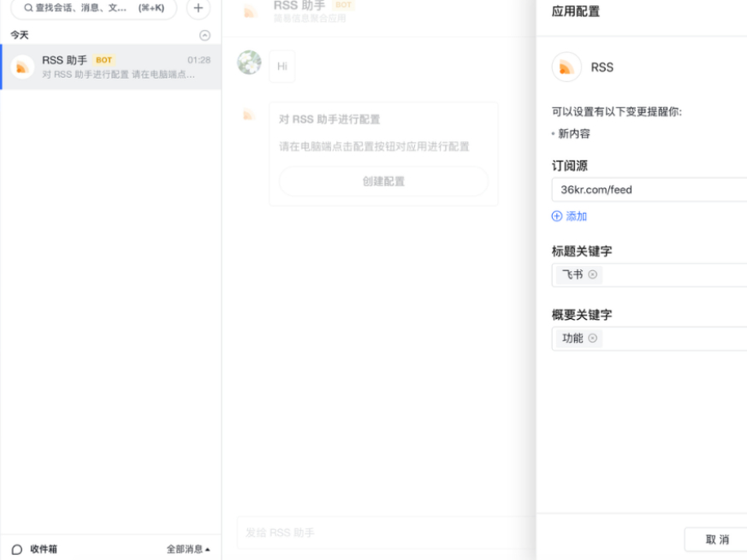Click the message input 发给 RSS 助手
This screenshot has width=747, height=560.
tap(386, 533)
